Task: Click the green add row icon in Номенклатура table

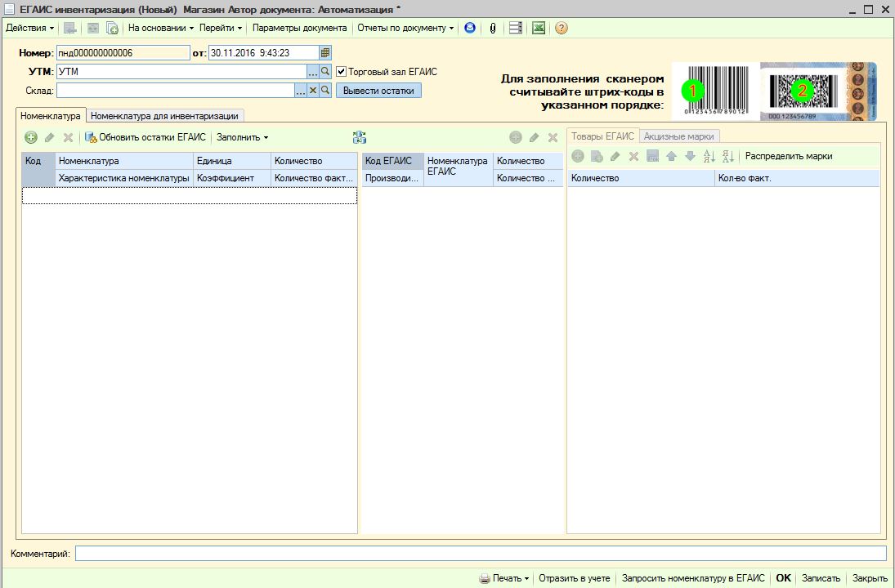Action: pyautogui.click(x=30, y=137)
